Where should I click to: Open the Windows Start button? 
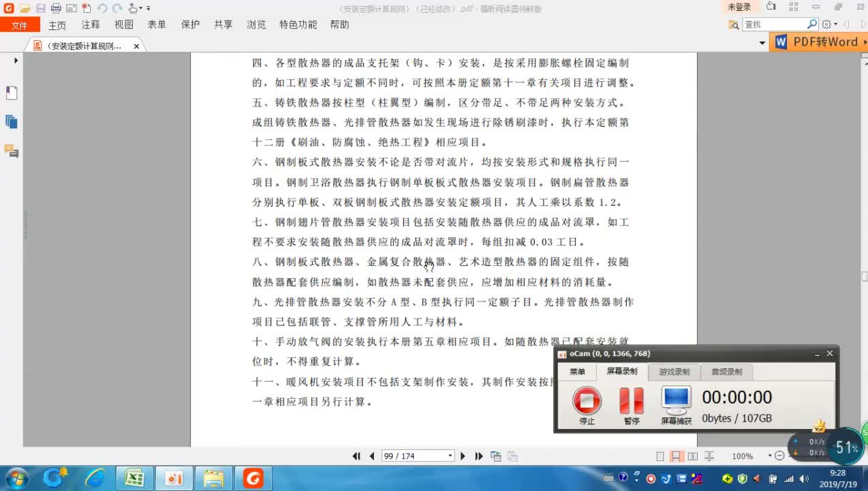coord(16,479)
